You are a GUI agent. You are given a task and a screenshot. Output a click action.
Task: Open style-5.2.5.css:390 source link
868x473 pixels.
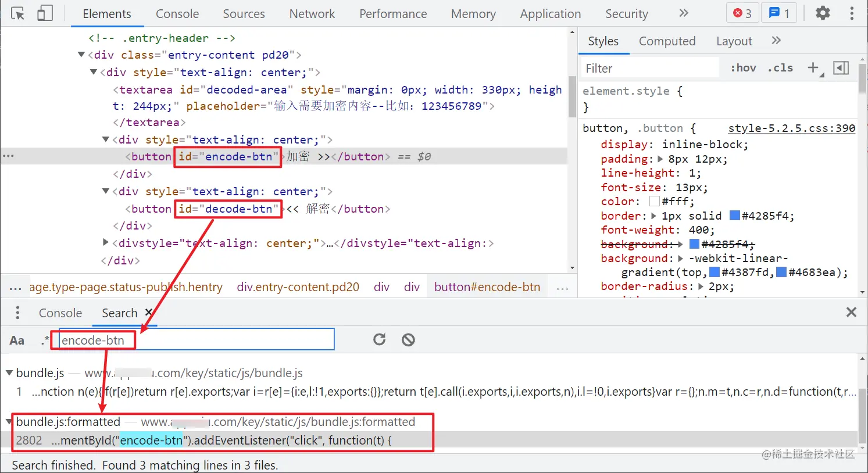791,128
